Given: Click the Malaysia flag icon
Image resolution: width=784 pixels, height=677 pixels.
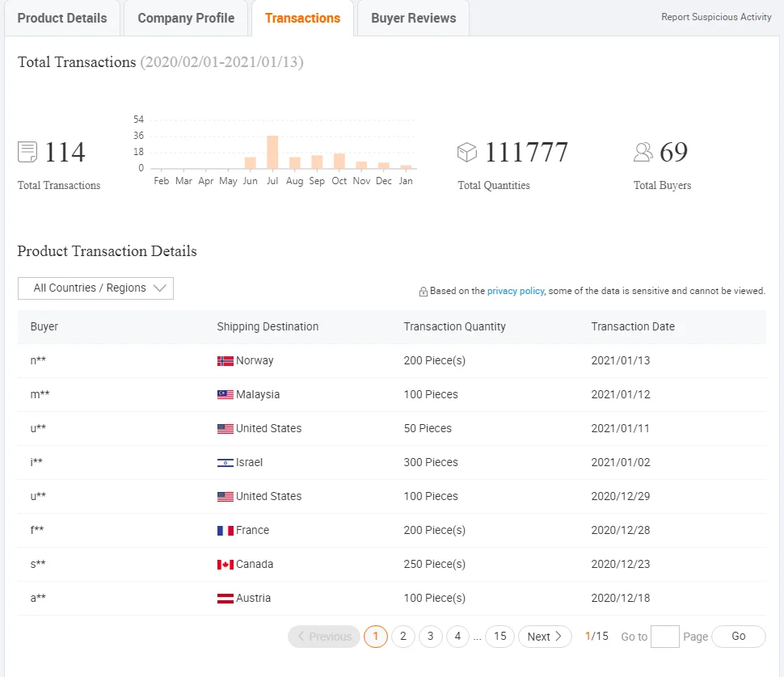Looking at the screenshot, I should coord(226,395).
